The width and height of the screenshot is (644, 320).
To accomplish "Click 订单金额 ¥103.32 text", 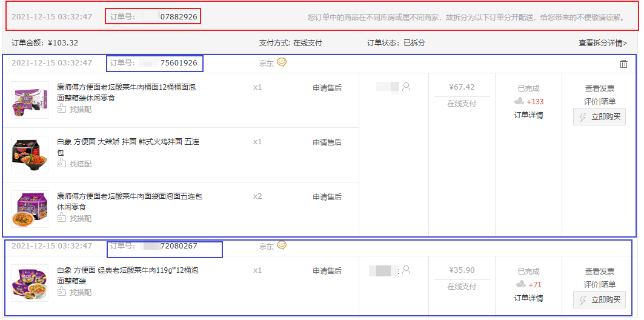I will click(x=45, y=42).
